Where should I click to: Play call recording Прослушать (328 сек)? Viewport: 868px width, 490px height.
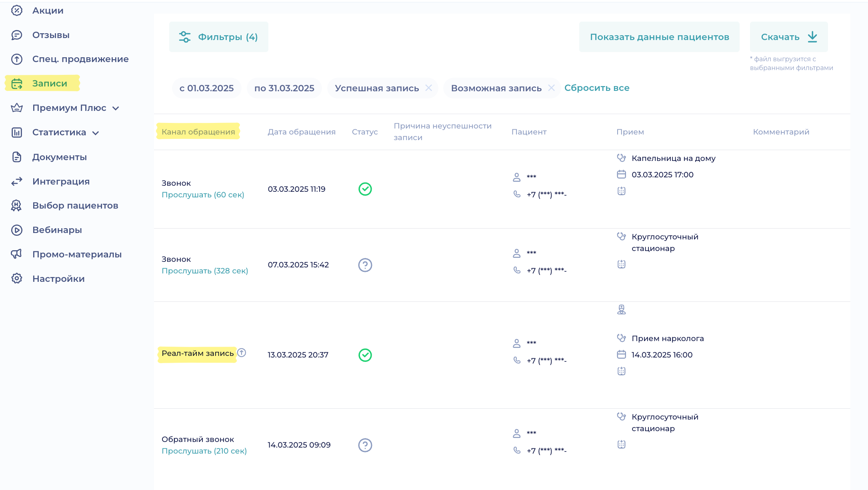point(204,271)
